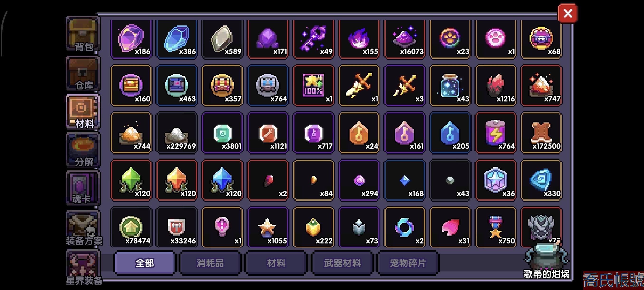Select the medal ribbon item x750
This screenshot has width=644, height=290.
[x=496, y=227]
